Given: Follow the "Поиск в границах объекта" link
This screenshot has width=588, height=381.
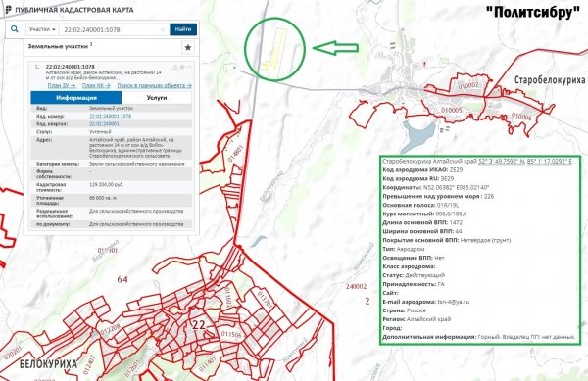Looking at the screenshot, I should 154,86.
